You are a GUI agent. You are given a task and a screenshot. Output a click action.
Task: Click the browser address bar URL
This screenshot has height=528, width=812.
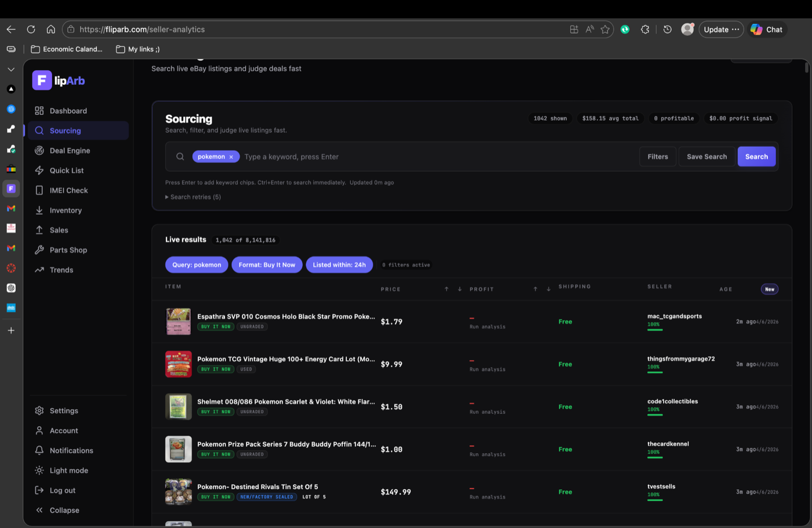(x=142, y=30)
